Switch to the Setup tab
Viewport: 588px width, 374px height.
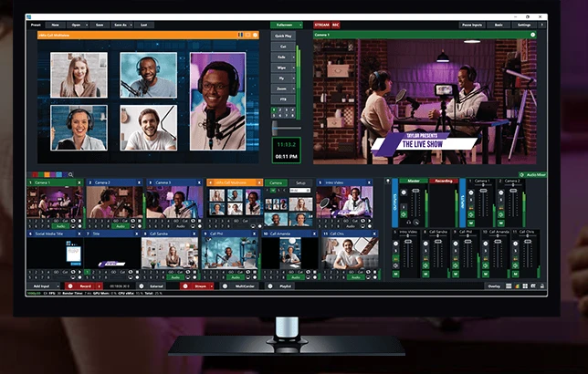[x=300, y=182]
